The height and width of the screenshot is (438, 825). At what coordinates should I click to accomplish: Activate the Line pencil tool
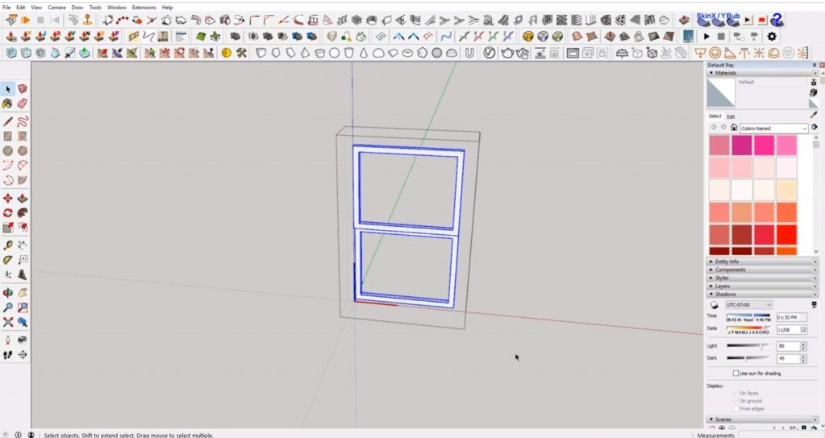pyautogui.click(x=8, y=122)
